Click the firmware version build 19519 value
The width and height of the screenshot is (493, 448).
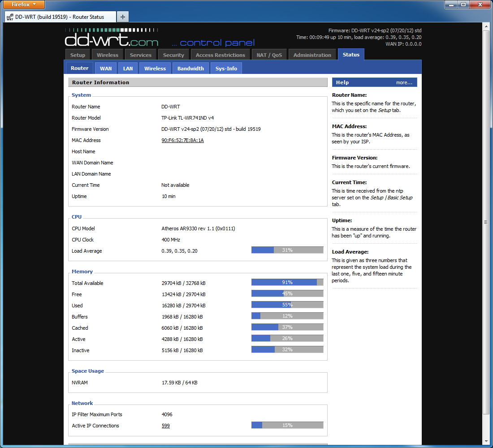point(211,129)
